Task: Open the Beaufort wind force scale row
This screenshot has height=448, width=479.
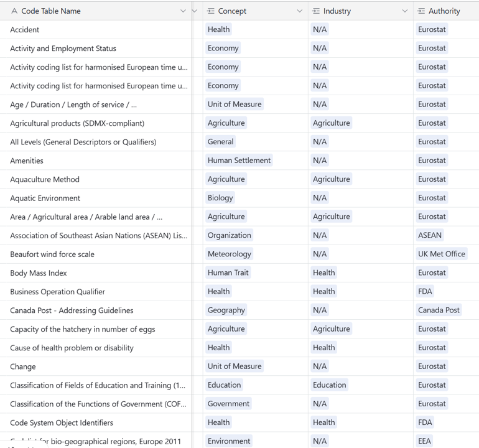Action: (52, 254)
